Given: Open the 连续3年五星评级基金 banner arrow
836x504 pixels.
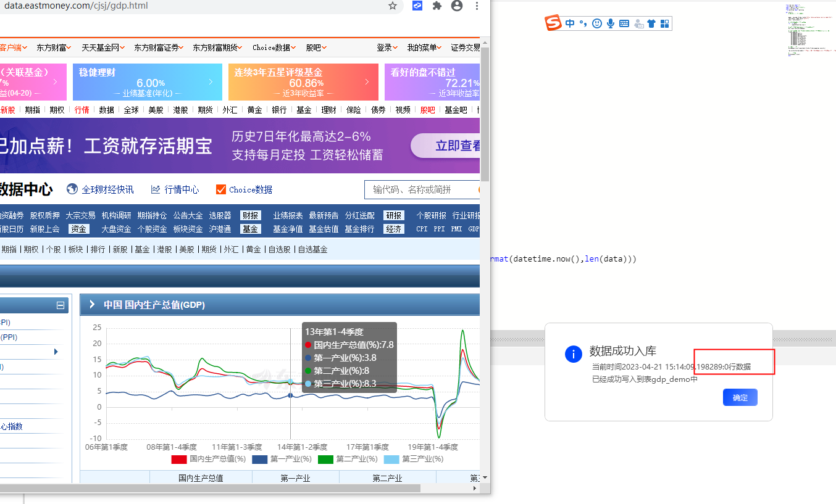Looking at the screenshot, I should coord(367,81).
